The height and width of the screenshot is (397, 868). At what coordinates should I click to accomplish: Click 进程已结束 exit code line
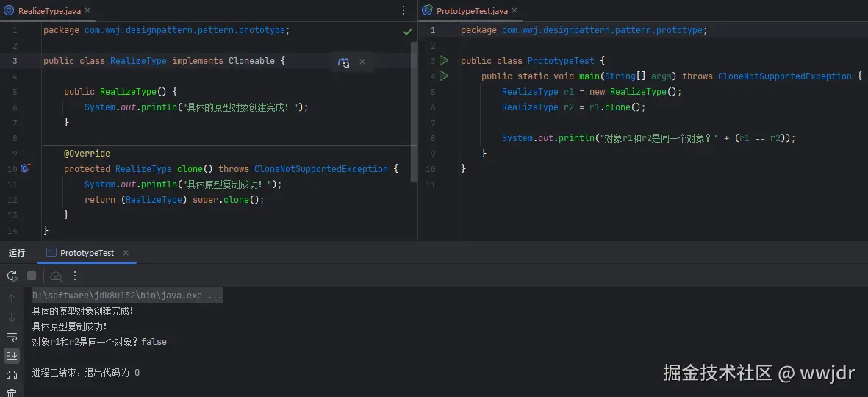click(x=86, y=373)
